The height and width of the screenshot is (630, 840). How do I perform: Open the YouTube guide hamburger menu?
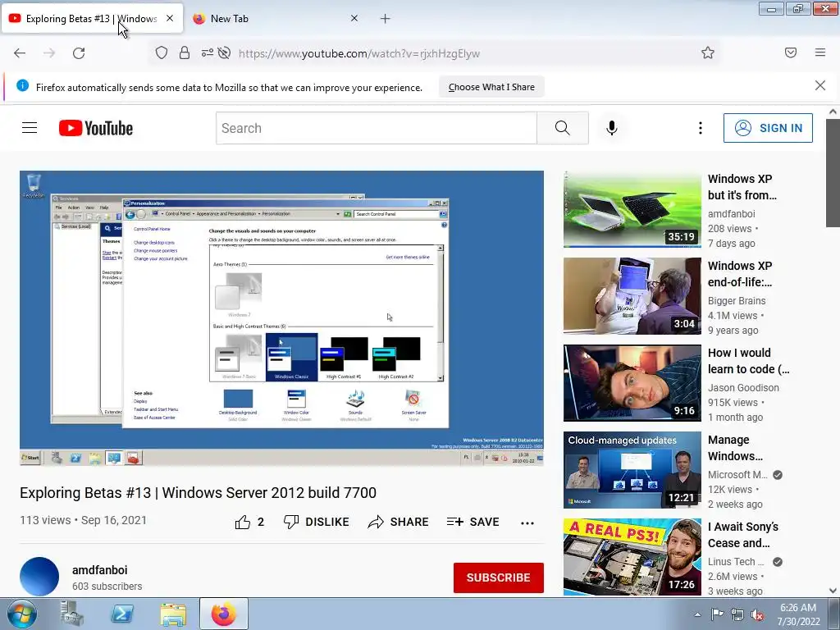pos(30,128)
